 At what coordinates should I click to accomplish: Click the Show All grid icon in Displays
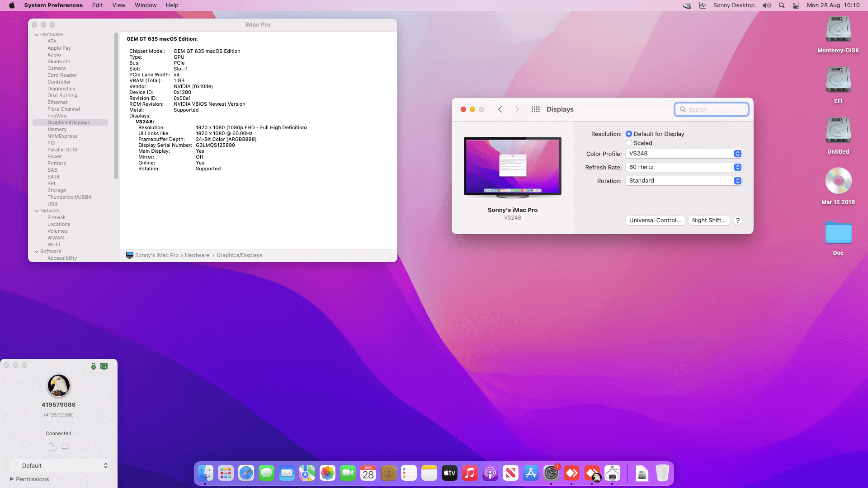pyautogui.click(x=535, y=109)
